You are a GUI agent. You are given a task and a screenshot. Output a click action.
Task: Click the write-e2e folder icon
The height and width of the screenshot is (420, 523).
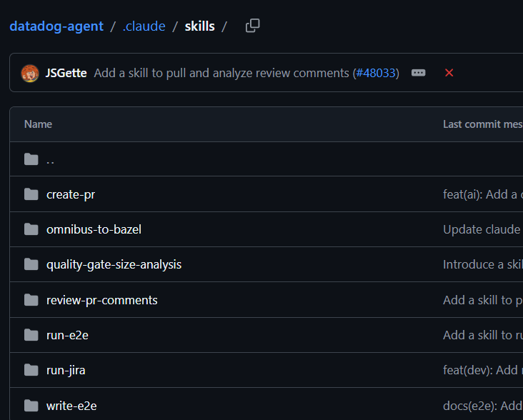[31, 406]
